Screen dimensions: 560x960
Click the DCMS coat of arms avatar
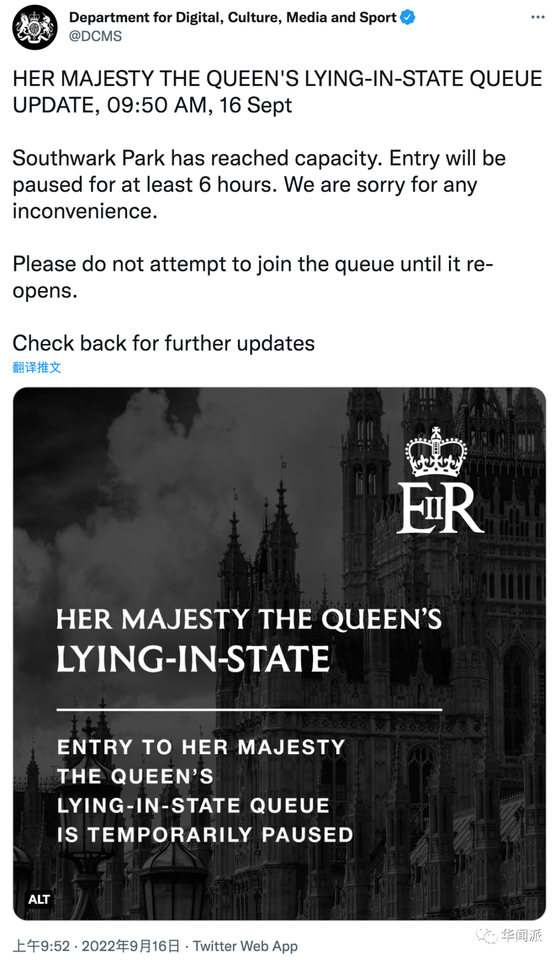coord(35,28)
